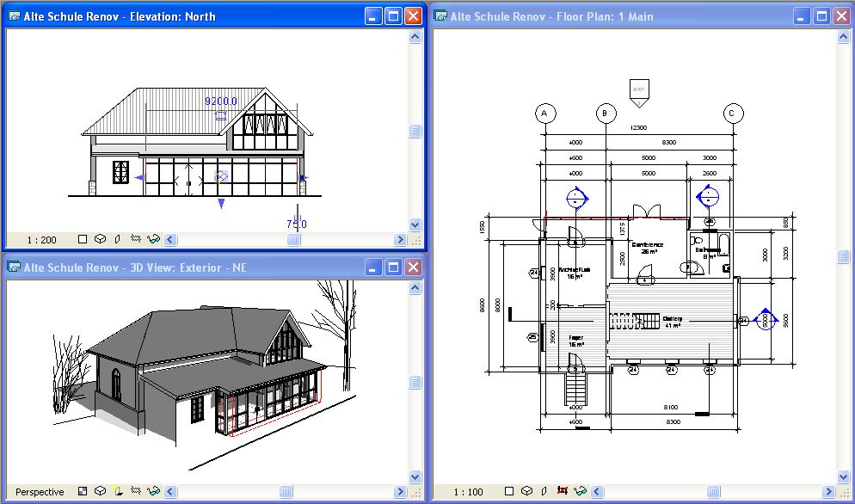Click Detail Level icon in Floor Plan view
The image size is (855, 504).
click(510, 492)
